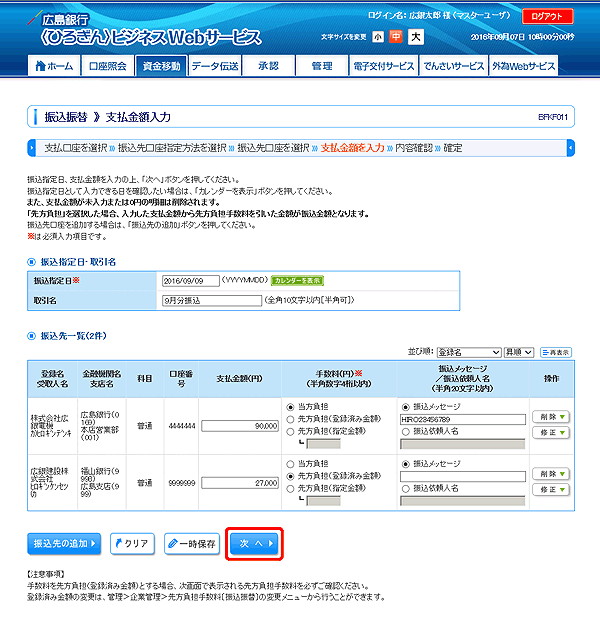Click the 削除 button for the 株式会社広銀電機 row
This screenshot has width=600, height=630.
(x=551, y=417)
